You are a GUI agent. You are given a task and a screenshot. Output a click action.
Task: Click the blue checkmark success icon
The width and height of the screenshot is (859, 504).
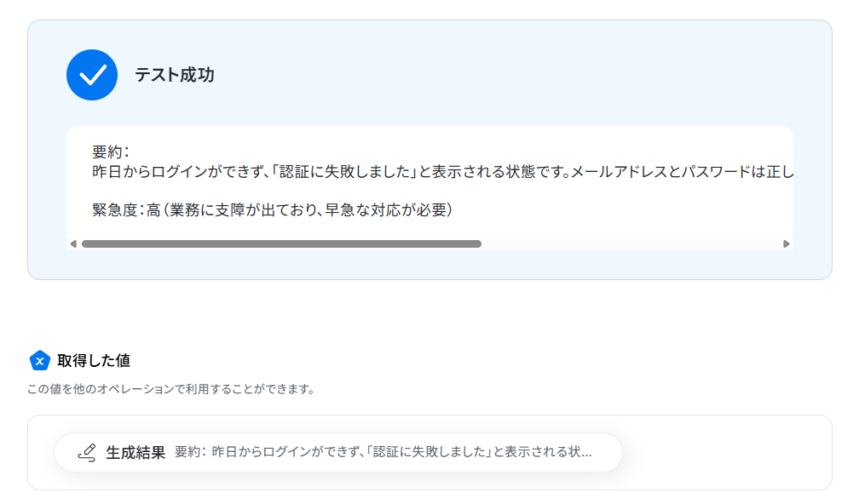(x=92, y=75)
